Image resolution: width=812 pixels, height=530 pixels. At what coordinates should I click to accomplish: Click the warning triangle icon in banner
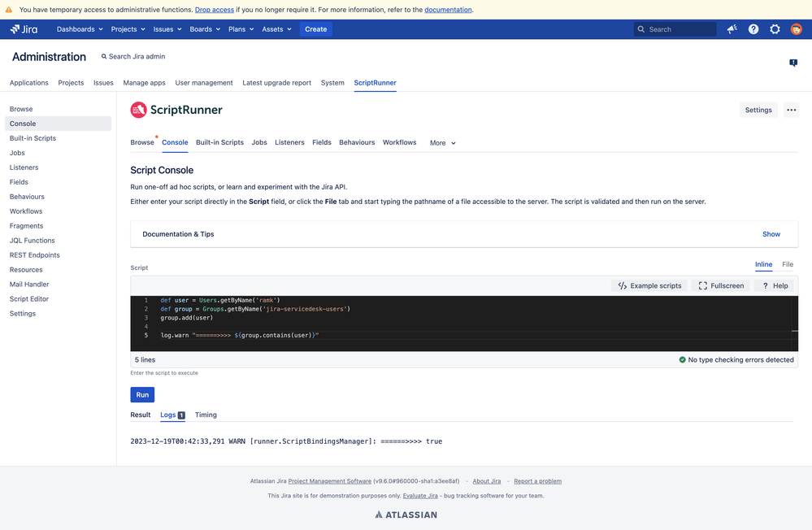tap(9, 9)
